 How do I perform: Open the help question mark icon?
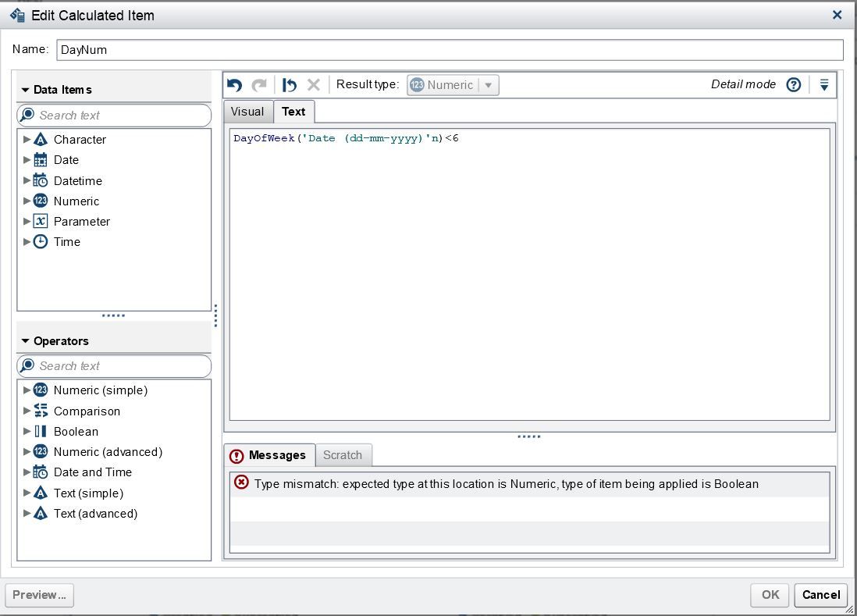coord(794,85)
